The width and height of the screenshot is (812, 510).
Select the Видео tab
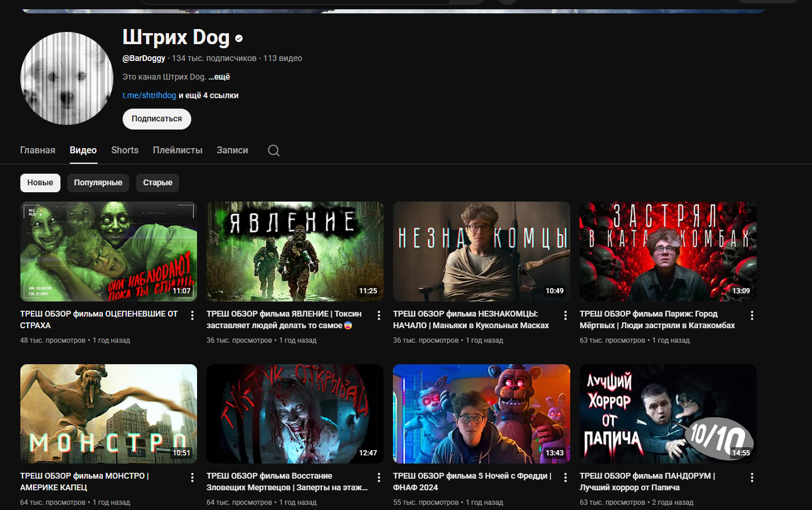point(83,150)
